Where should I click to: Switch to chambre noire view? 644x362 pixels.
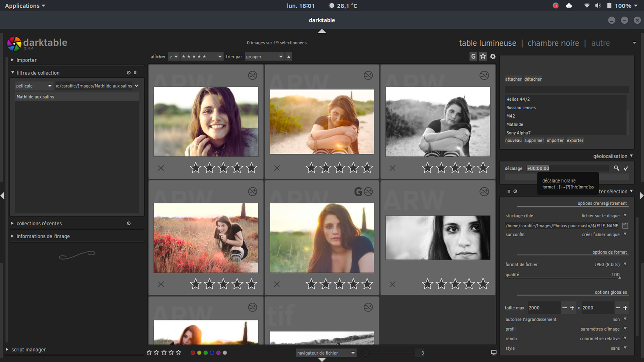[553, 43]
